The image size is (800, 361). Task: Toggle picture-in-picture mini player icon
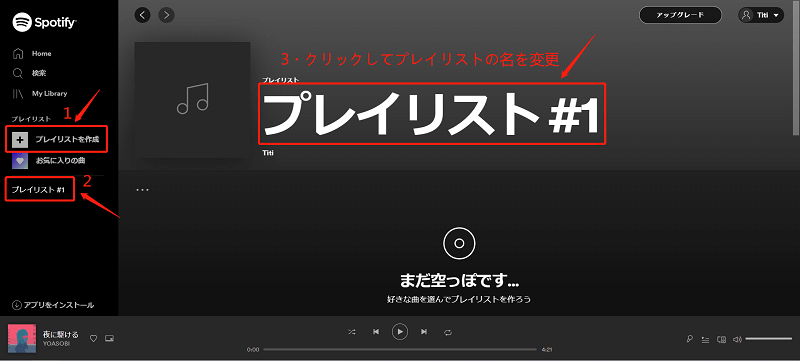click(x=109, y=338)
